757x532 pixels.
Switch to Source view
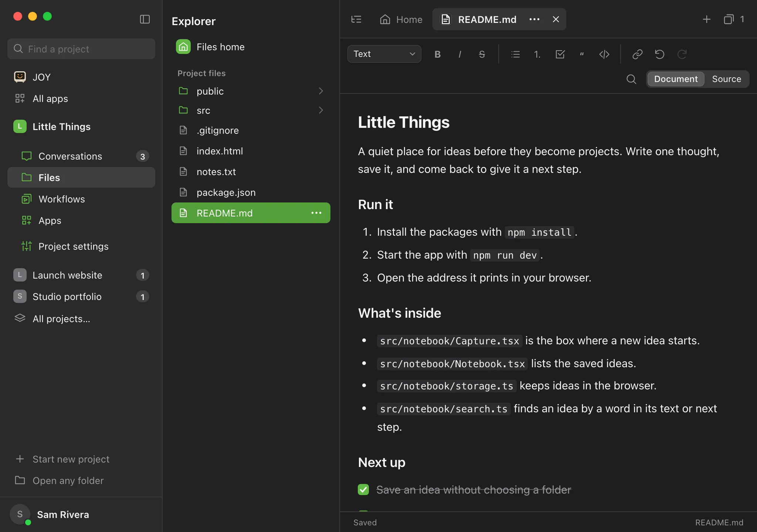pos(726,79)
